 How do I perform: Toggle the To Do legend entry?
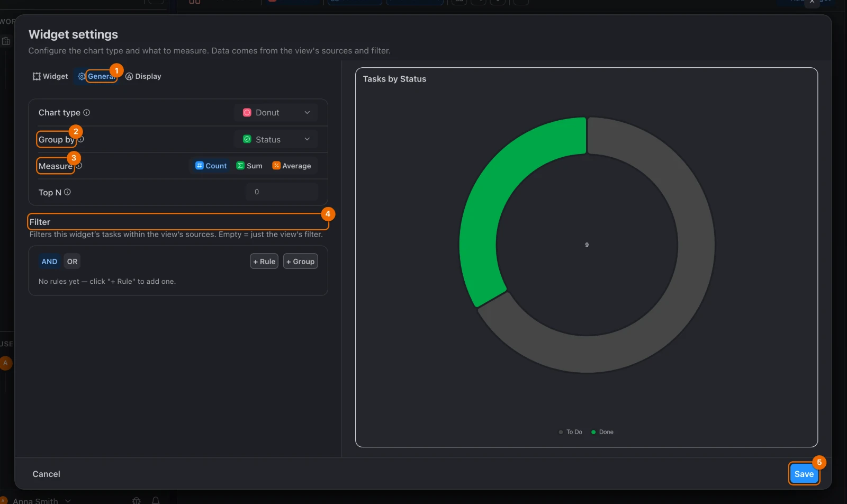coord(571,432)
